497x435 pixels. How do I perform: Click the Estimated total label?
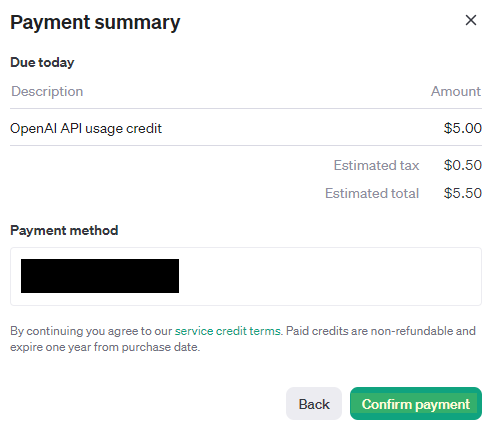pos(372,193)
